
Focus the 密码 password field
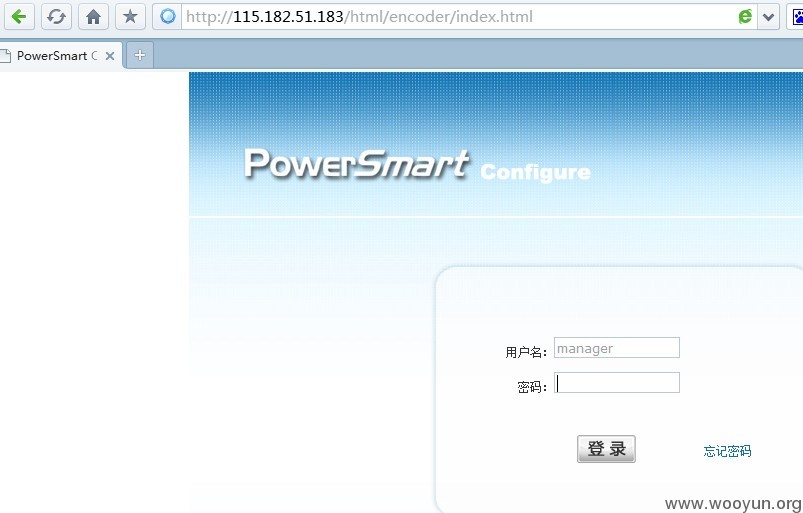[617, 382]
